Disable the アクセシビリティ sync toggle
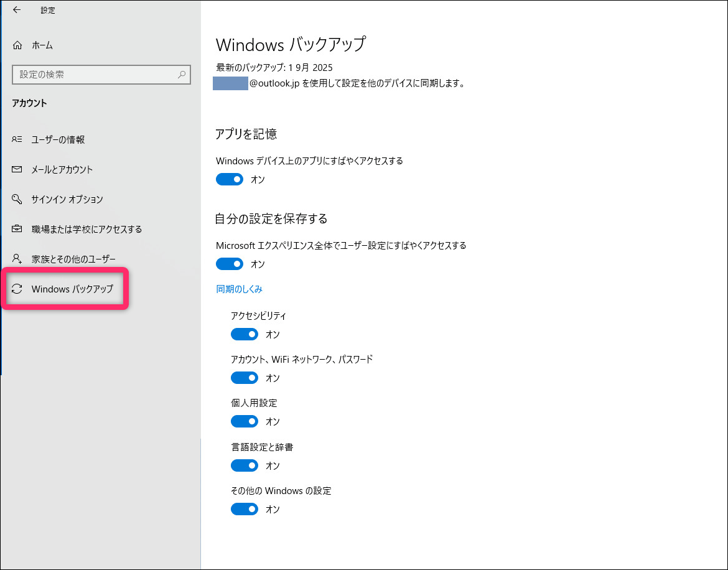The image size is (728, 570). (x=244, y=334)
